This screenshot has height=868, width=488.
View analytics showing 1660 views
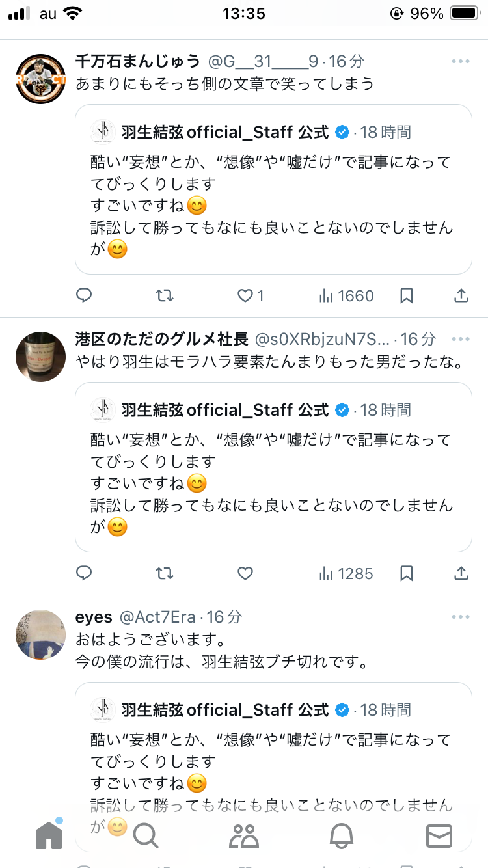coord(346,296)
